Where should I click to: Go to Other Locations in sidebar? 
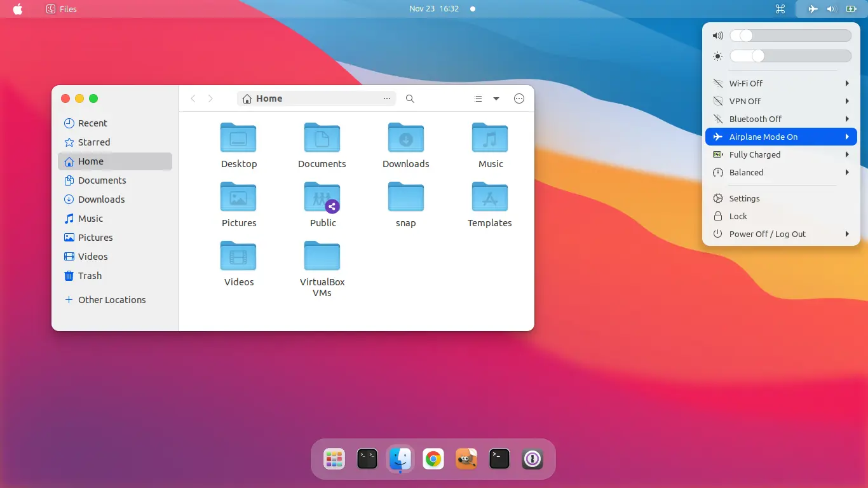click(x=111, y=300)
